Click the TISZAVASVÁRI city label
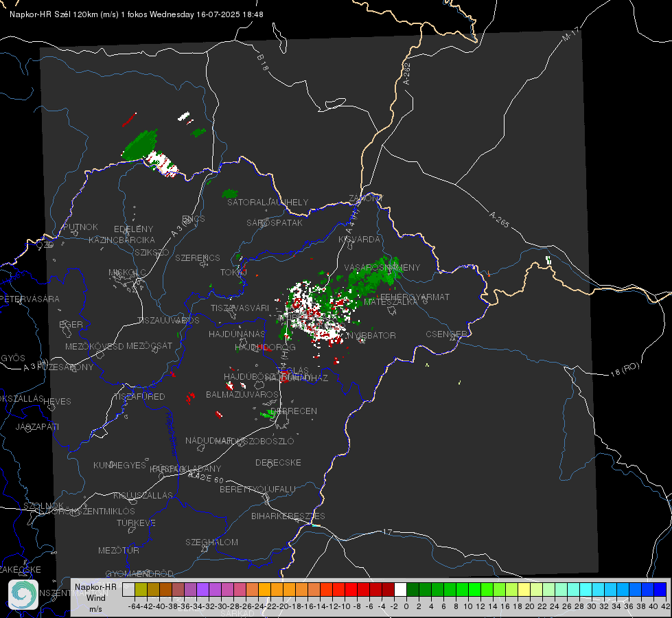Viewport: 672px width, 618px height. (240, 308)
